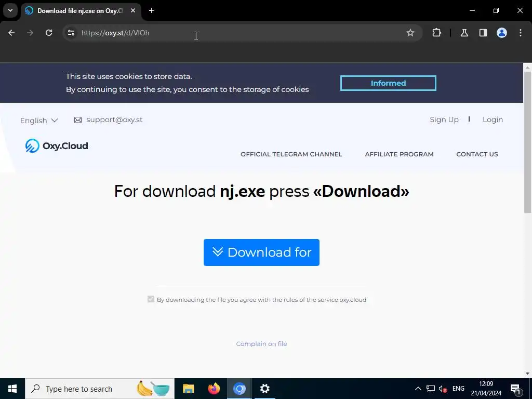The height and width of the screenshot is (399, 532).
Task: Open the network status tray icon
Action: point(431,389)
